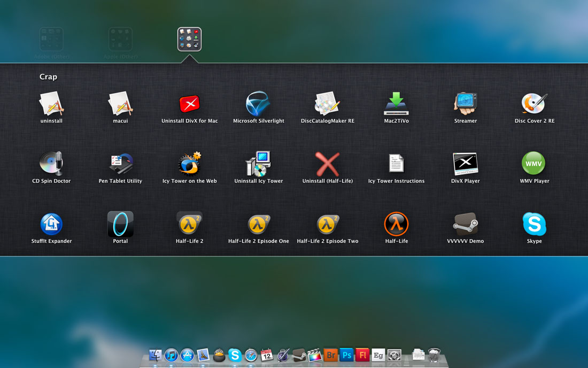The image size is (588, 368).
Task: Launch the Mac2TiVo app
Action: (x=397, y=104)
